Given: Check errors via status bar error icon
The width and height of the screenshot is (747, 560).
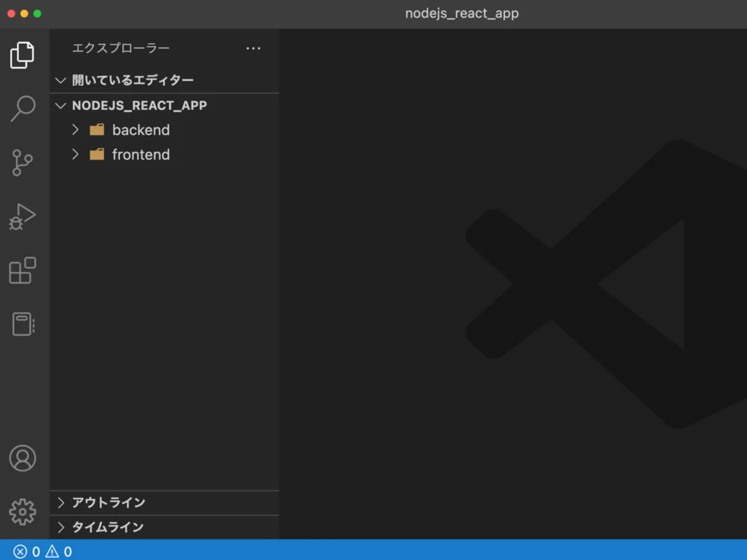Looking at the screenshot, I should (19, 551).
